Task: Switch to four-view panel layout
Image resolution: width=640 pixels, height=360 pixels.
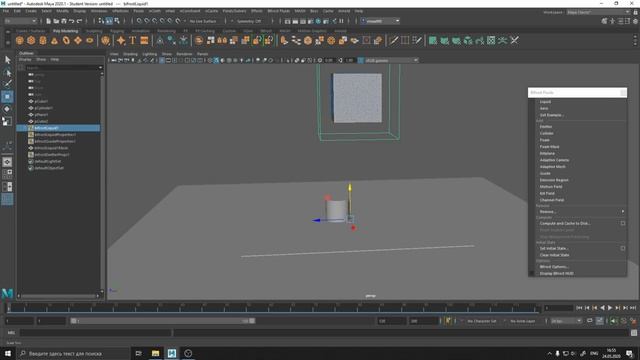Action: (x=7, y=174)
